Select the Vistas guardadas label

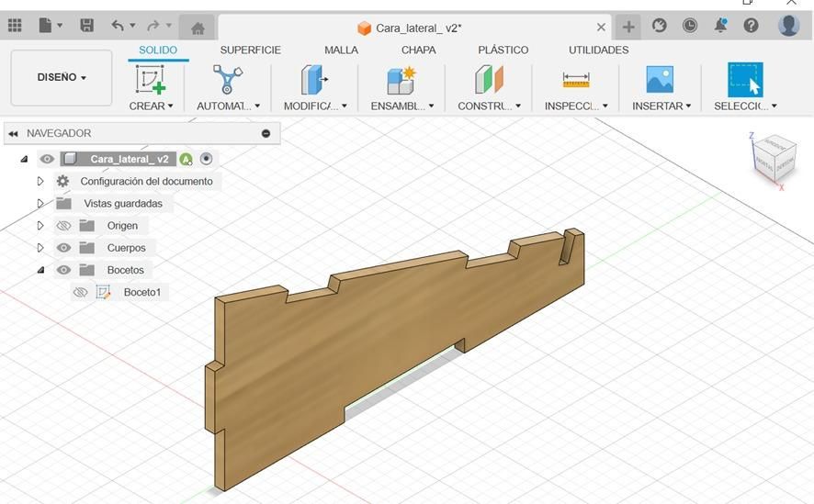coord(123,203)
